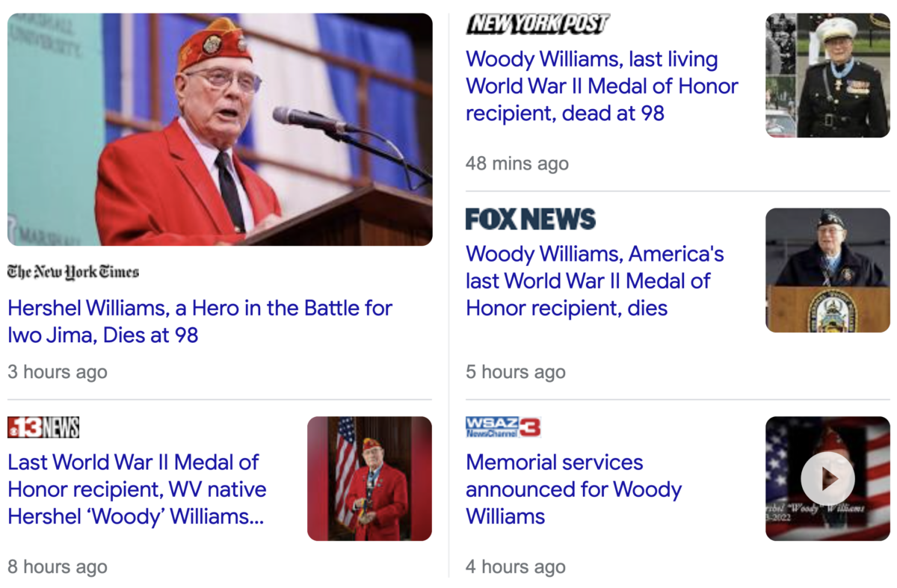Screen dimensions: 897x588
Task: Click the Fox News logo
Action: click(x=531, y=219)
